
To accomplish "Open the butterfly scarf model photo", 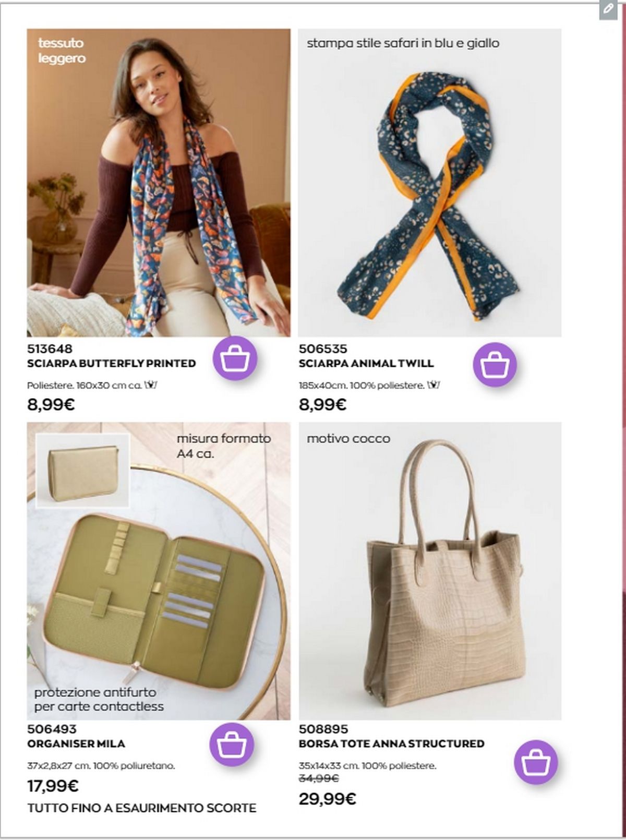I will pos(159,183).
